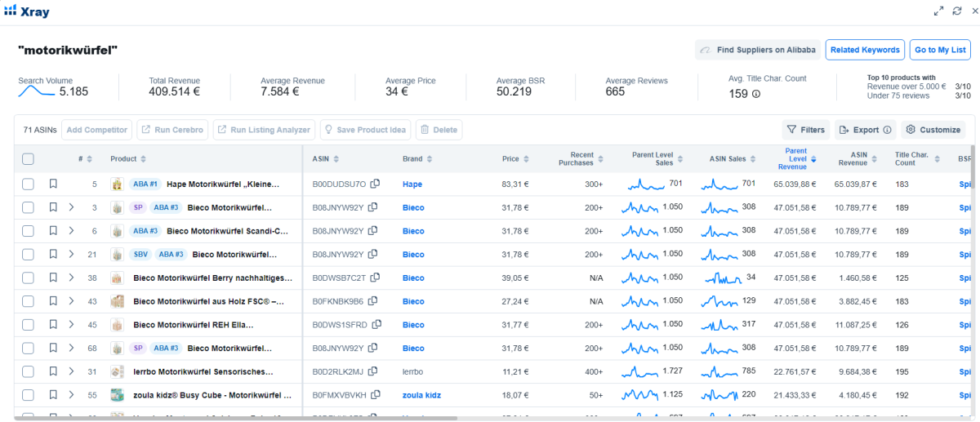This screenshot has height=422, width=980.
Task: Copy ASIN B0D2RLK2MJ for lerrbo row
Action: click(372, 372)
